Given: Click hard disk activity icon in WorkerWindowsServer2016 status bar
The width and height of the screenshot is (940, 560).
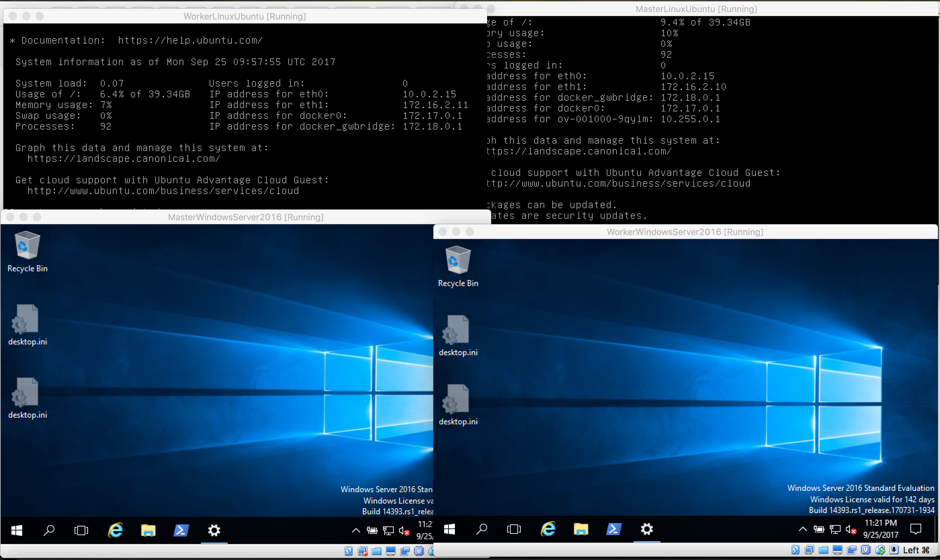Looking at the screenshot, I should click(796, 550).
